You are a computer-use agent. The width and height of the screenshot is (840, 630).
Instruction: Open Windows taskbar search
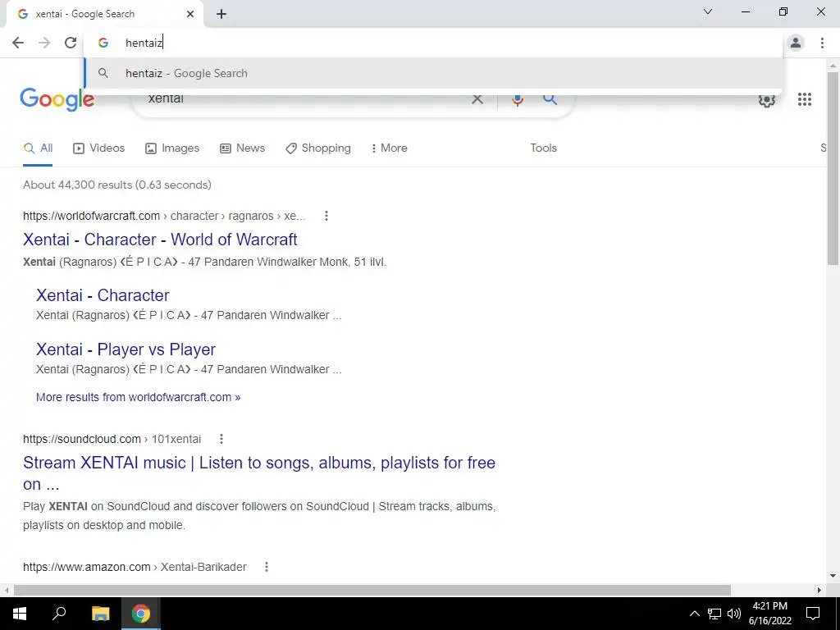tap(59, 614)
